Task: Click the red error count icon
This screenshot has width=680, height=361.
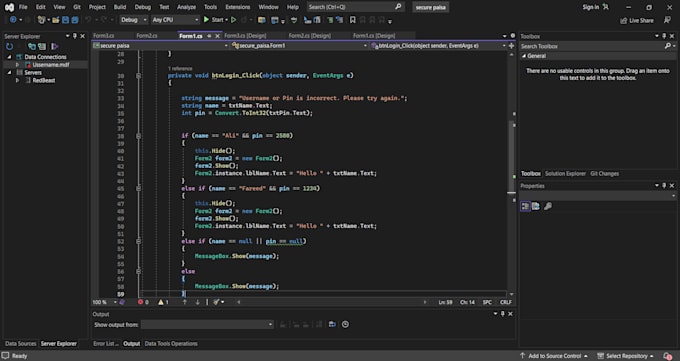Action: [x=141, y=302]
